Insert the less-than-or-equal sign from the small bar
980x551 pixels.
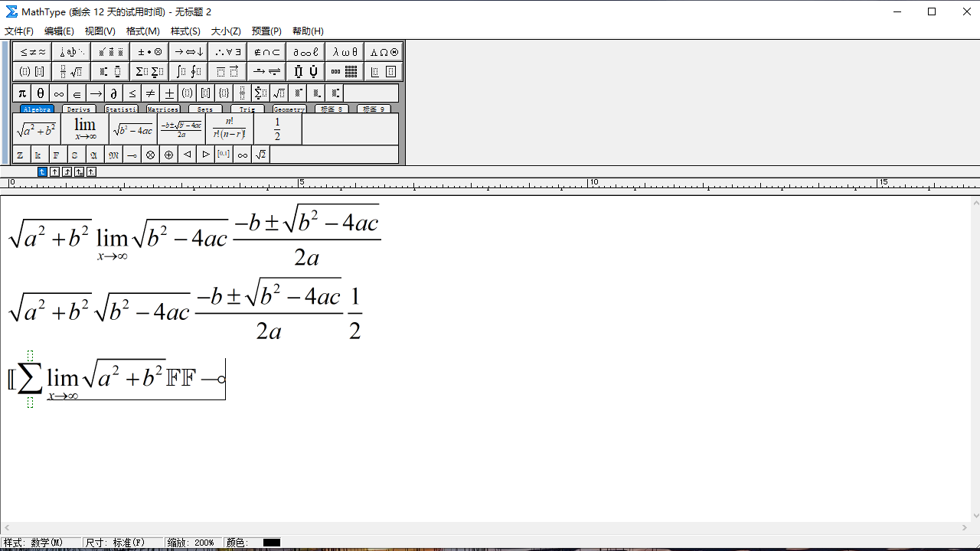tap(132, 93)
